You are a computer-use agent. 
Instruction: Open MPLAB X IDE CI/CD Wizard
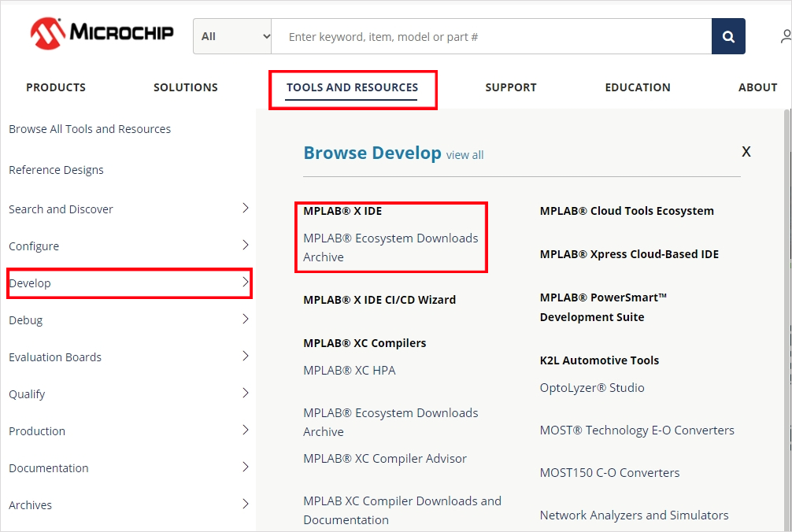(x=379, y=300)
